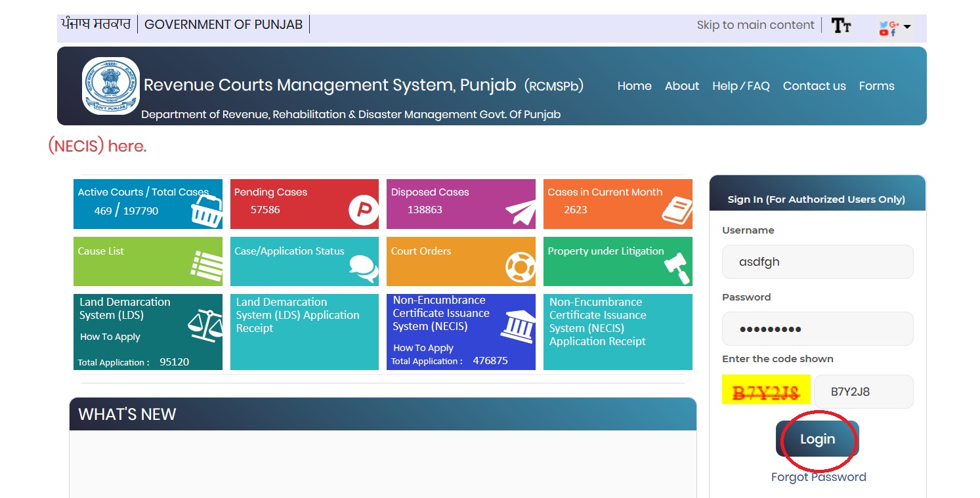The image size is (980, 498).
Task: Click the basket icon on Active Courts tile
Action: click(206, 210)
